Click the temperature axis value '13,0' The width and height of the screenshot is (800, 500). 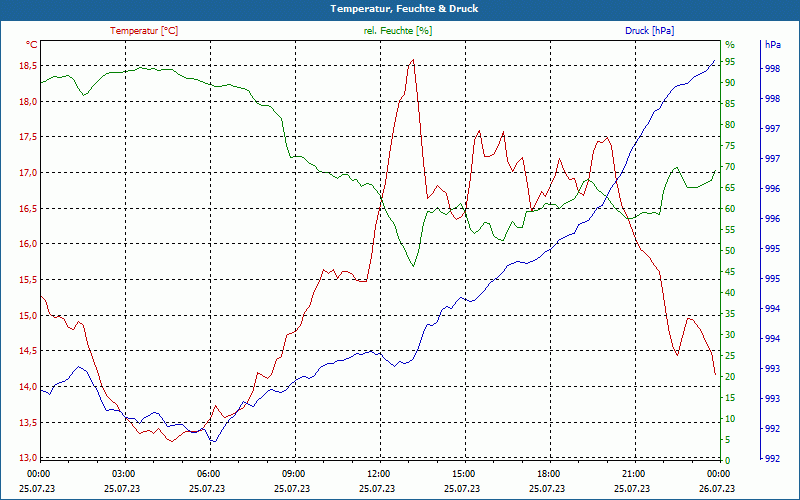click(29, 458)
